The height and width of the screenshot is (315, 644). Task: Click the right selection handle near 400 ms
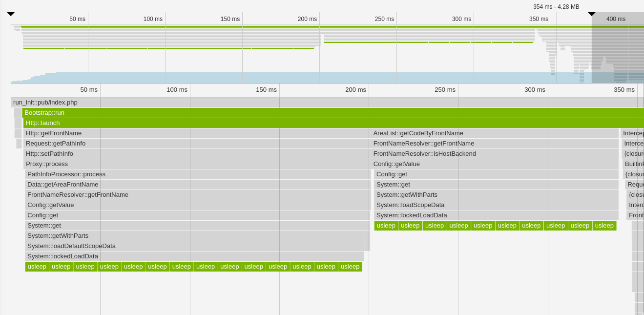(x=592, y=14)
